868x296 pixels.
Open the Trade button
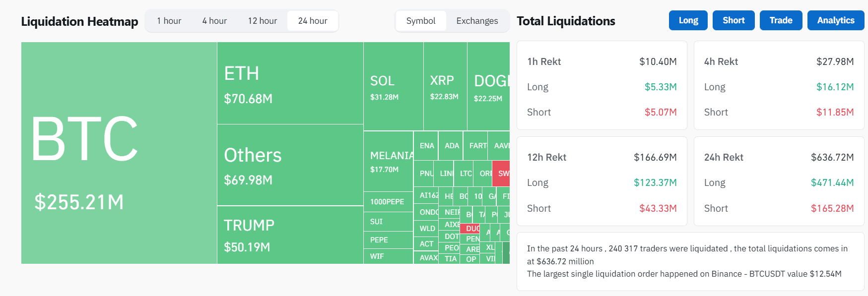pos(781,20)
